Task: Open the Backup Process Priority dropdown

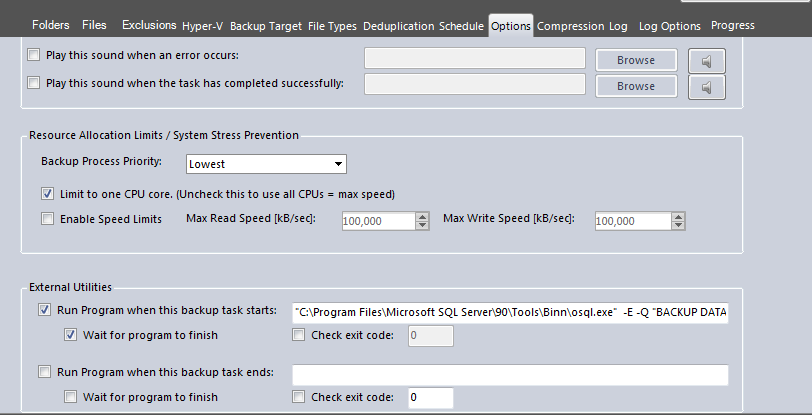Action: tap(266, 164)
